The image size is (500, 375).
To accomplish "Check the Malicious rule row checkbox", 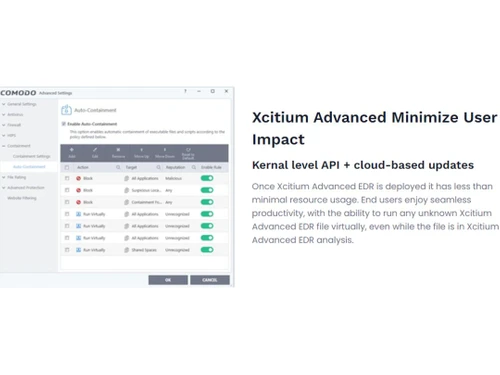I will [67, 178].
